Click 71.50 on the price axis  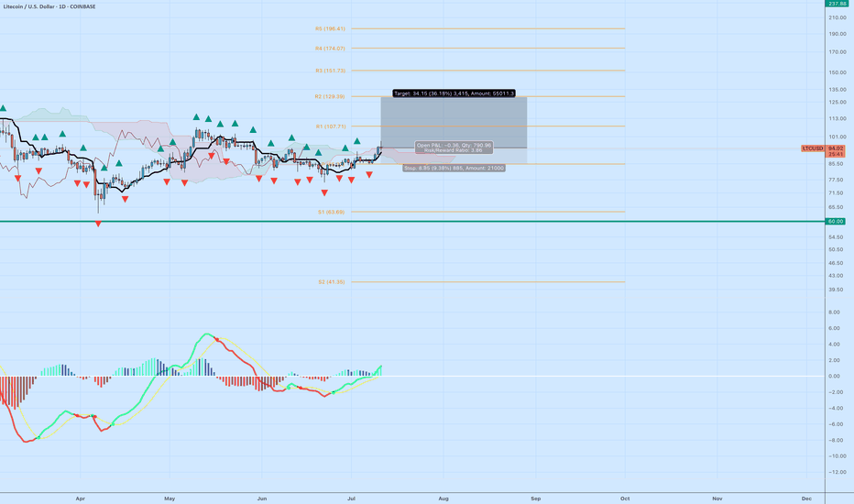(x=836, y=193)
